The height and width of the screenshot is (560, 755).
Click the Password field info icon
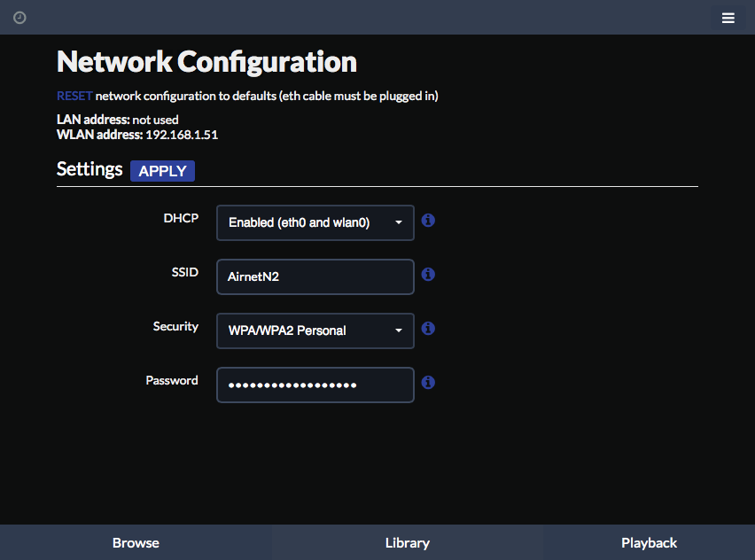pos(428,382)
